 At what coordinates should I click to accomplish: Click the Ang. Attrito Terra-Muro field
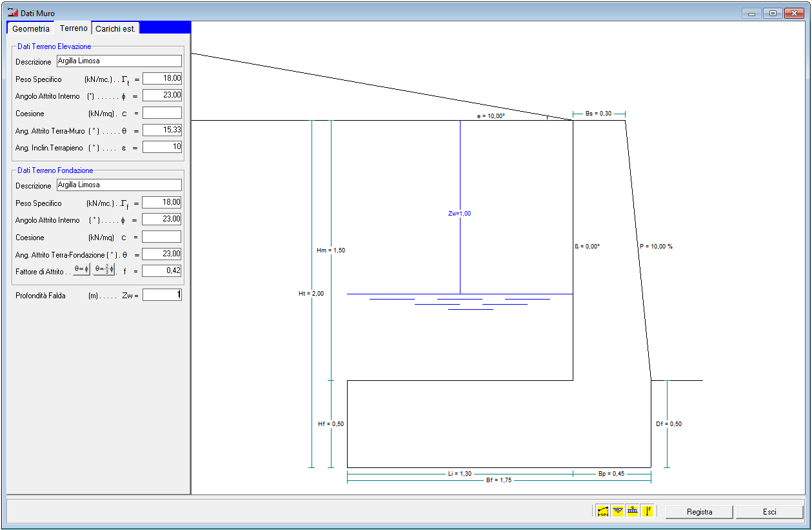click(x=163, y=130)
